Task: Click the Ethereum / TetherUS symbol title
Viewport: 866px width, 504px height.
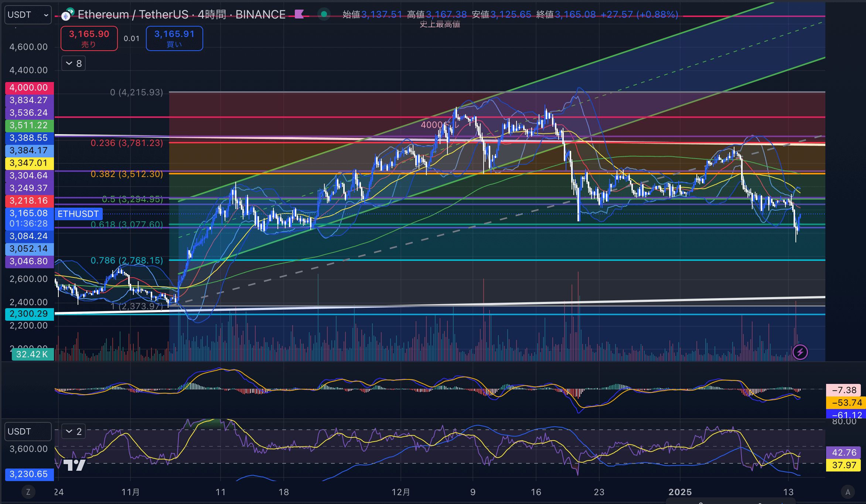Action: (181, 14)
